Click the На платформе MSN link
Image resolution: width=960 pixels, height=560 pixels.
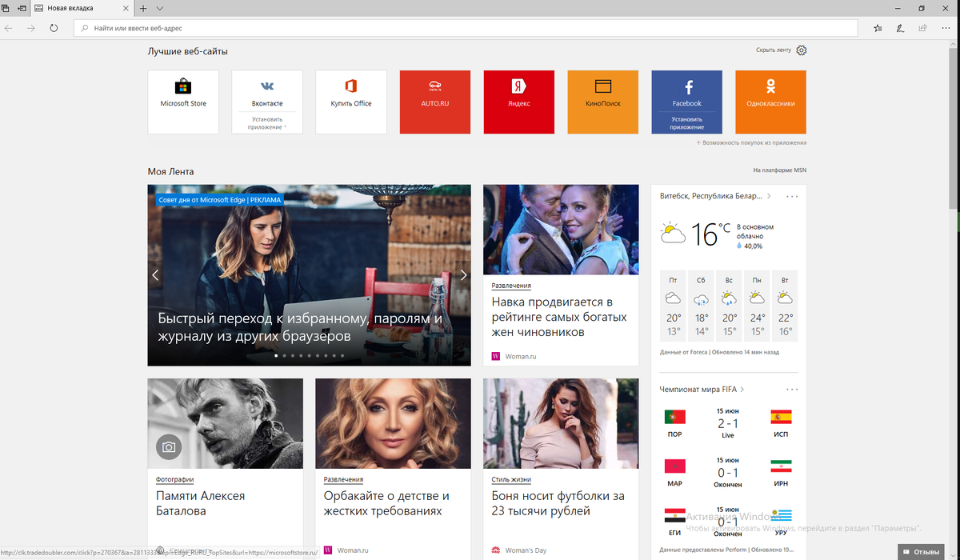[780, 170]
